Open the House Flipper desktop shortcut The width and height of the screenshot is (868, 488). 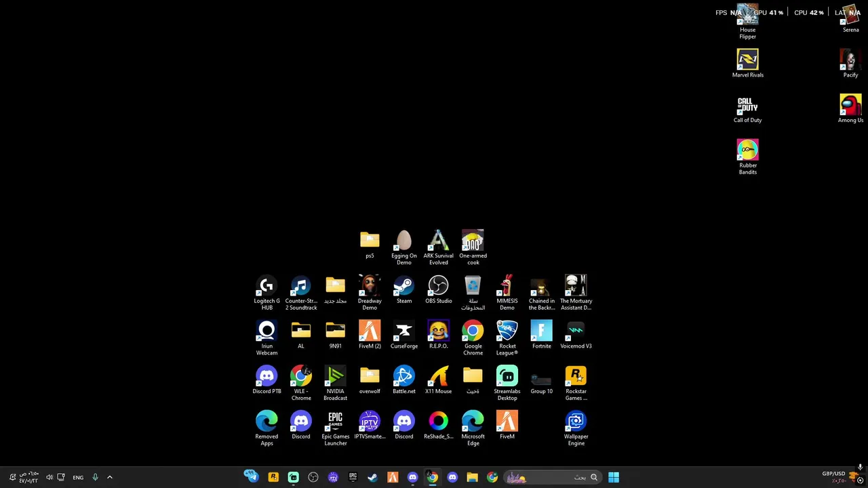click(747, 22)
